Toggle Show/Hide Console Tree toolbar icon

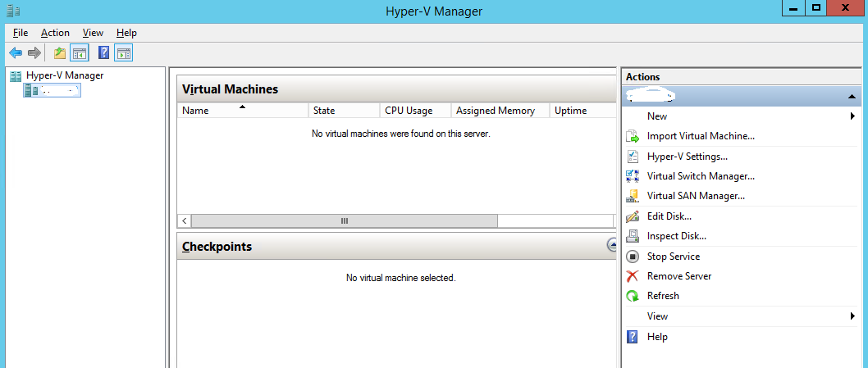(79, 53)
